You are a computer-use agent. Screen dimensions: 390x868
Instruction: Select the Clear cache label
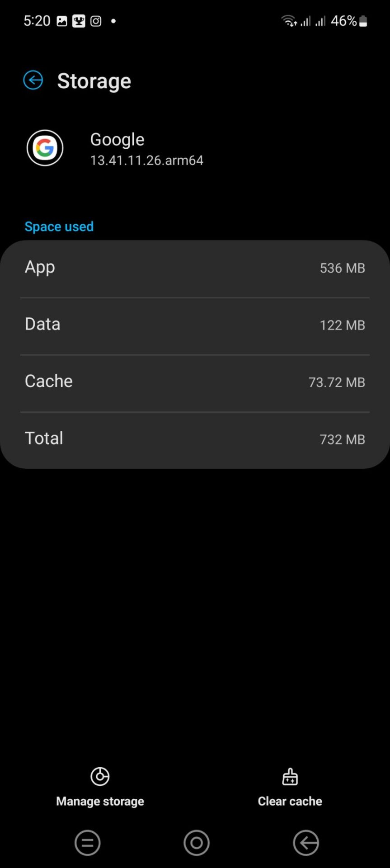click(x=290, y=801)
